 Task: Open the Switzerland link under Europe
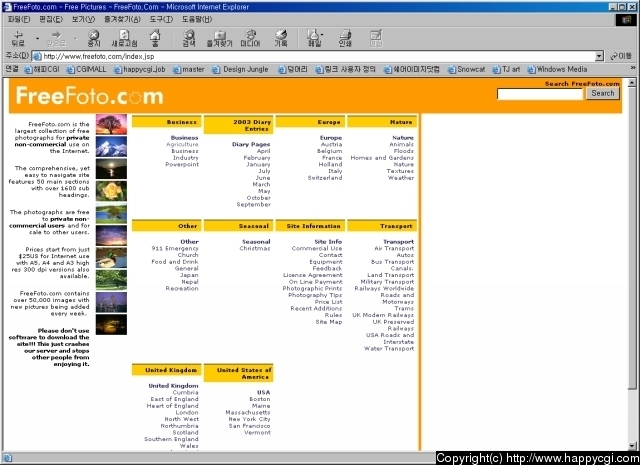tap(325, 178)
